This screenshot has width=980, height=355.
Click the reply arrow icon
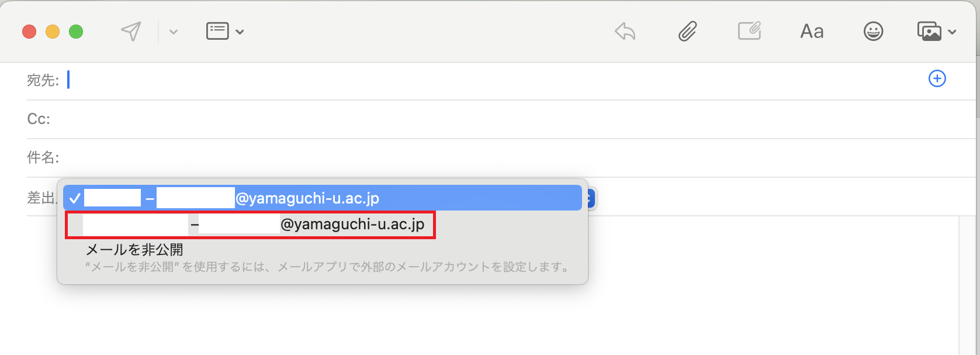coord(625,31)
